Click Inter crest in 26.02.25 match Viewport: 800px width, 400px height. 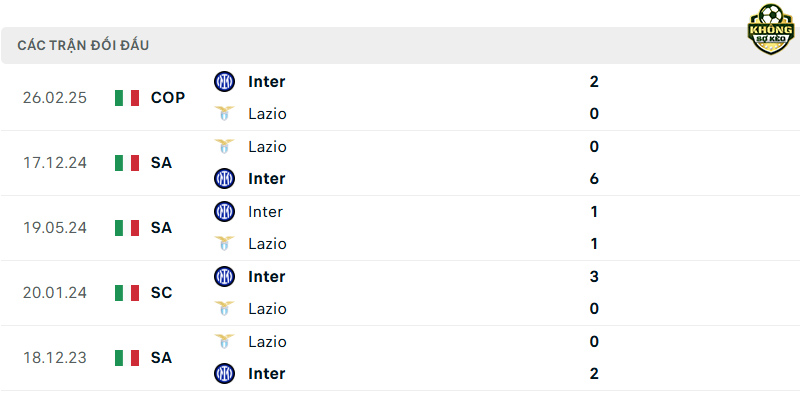(x=224, y=82)
